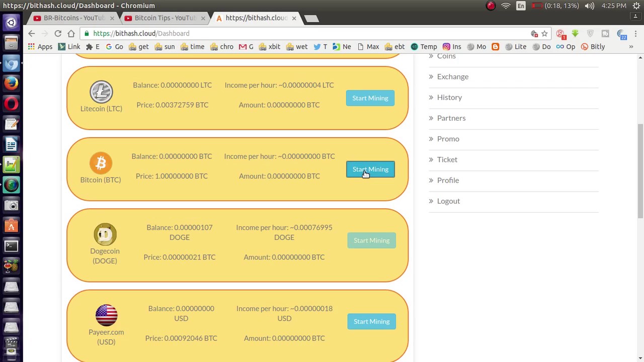Select the bithash.cloud browser tab
The height and width of the screenshot is (362, 644).
coord(256,18)
